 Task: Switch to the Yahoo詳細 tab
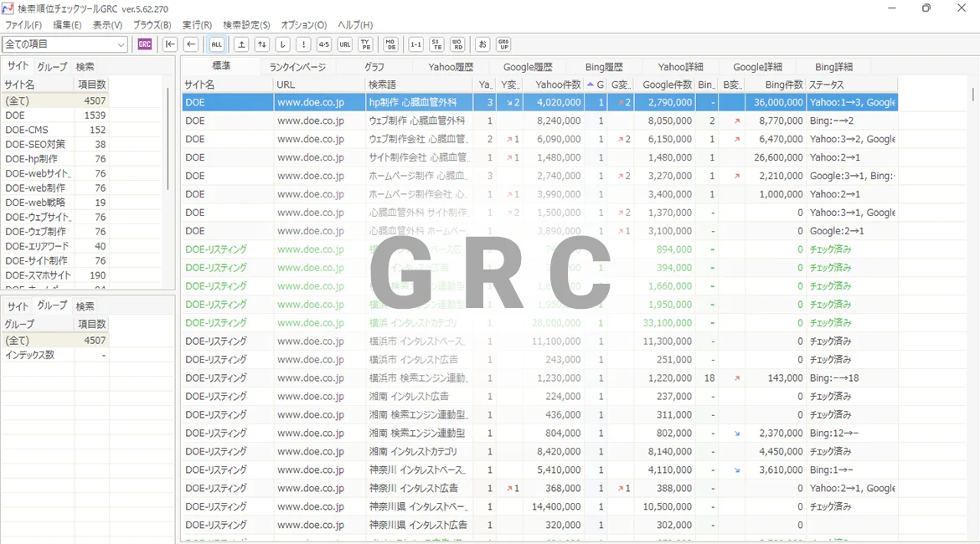(681, 67)
